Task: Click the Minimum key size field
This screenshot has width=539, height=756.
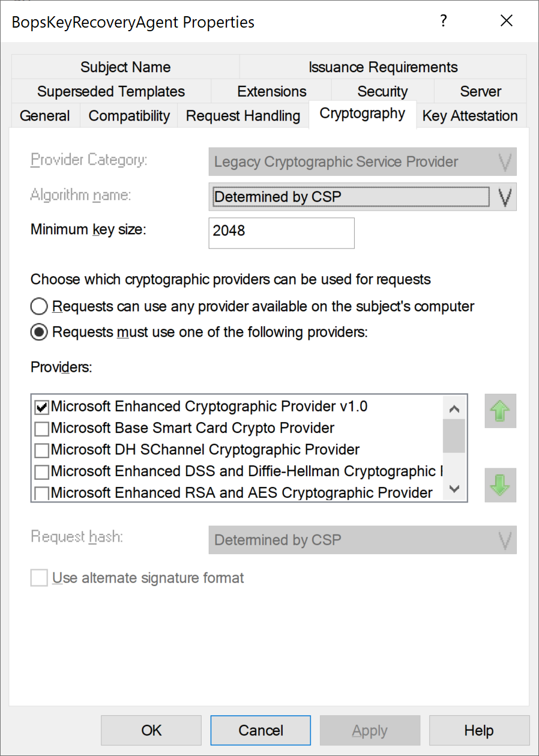Action: [282, 233]
